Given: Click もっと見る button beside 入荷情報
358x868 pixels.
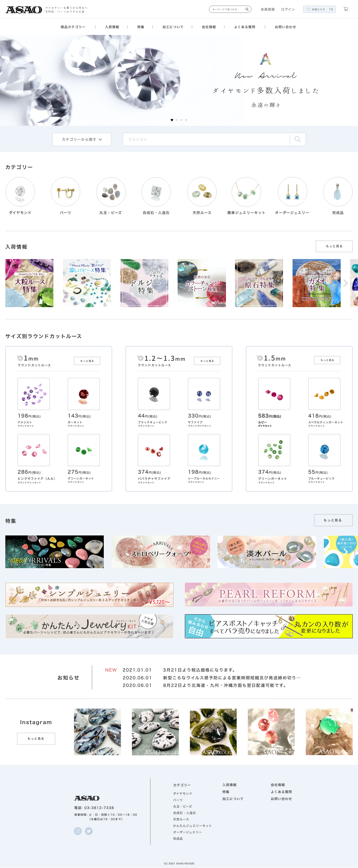Looking at the screenshot, I should (x=334, y=246).
